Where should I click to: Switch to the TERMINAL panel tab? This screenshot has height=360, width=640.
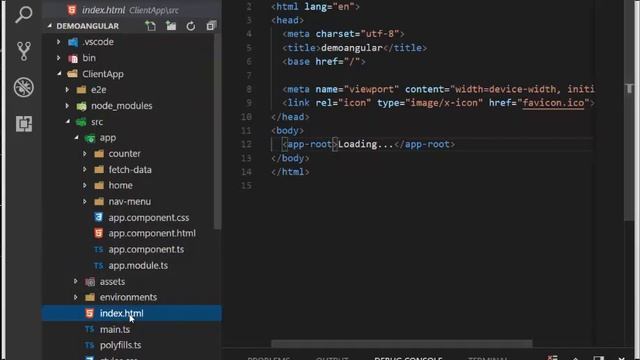tap(487, 358)
